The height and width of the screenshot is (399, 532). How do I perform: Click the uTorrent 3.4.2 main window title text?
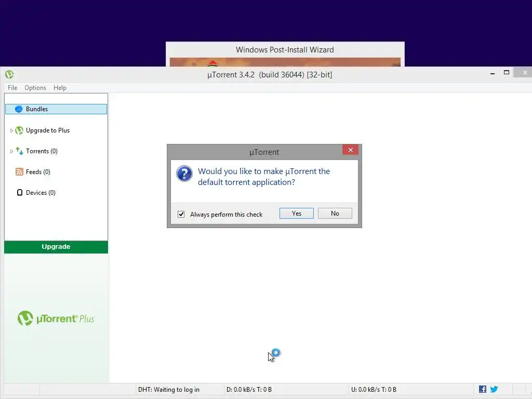tap(270, 75)
